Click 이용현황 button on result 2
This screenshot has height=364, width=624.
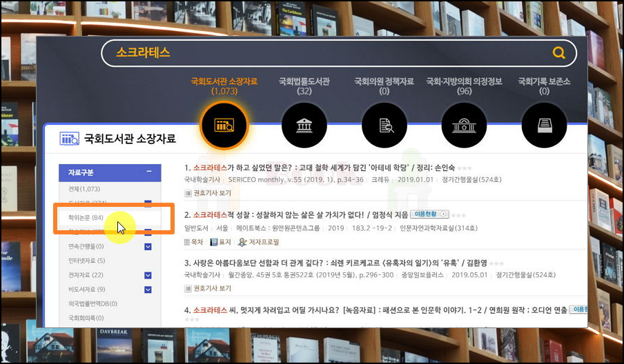[429, 214]
